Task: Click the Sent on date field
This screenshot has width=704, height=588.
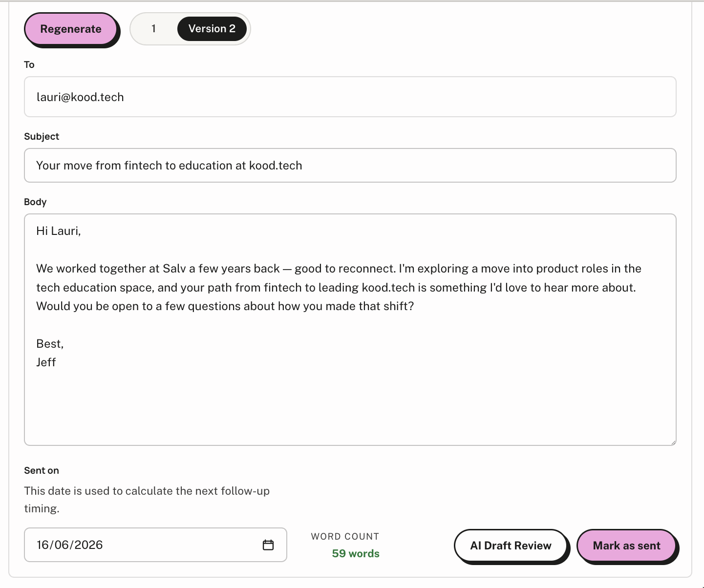Action: [x=155, y=545]
